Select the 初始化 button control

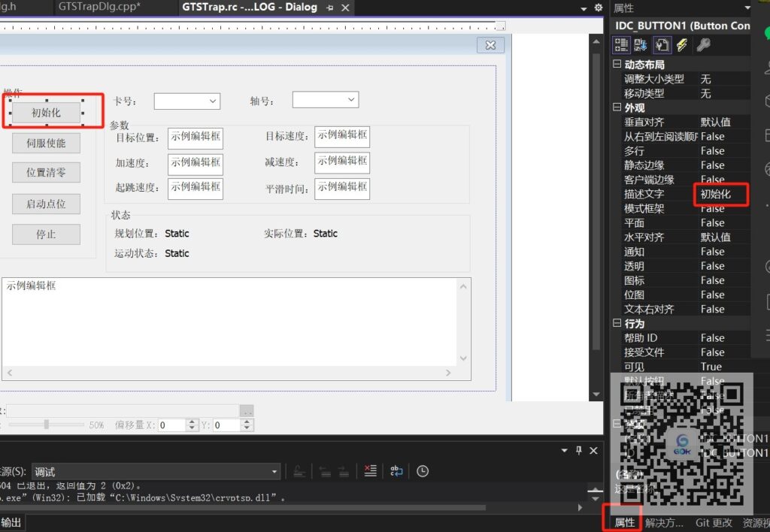point(46,113)
